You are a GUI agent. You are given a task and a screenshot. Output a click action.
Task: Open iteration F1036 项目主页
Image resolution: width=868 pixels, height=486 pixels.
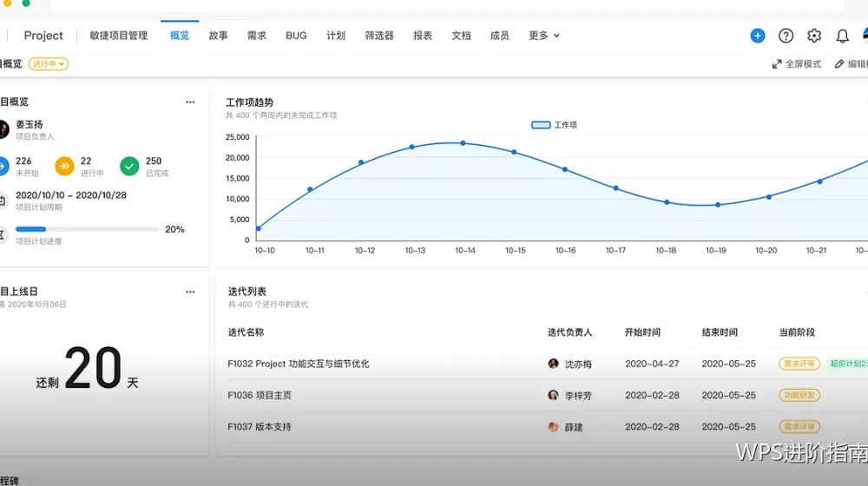click(x=260, y=395)
